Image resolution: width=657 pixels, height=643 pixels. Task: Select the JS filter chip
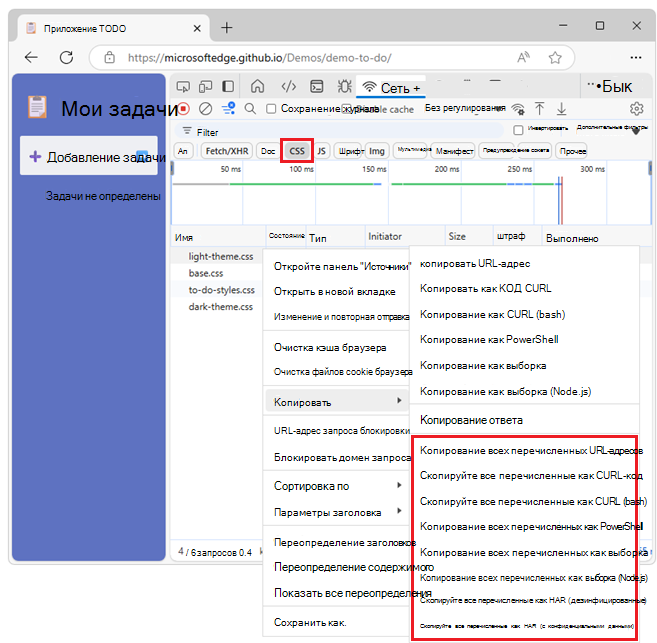pos(321,151)
